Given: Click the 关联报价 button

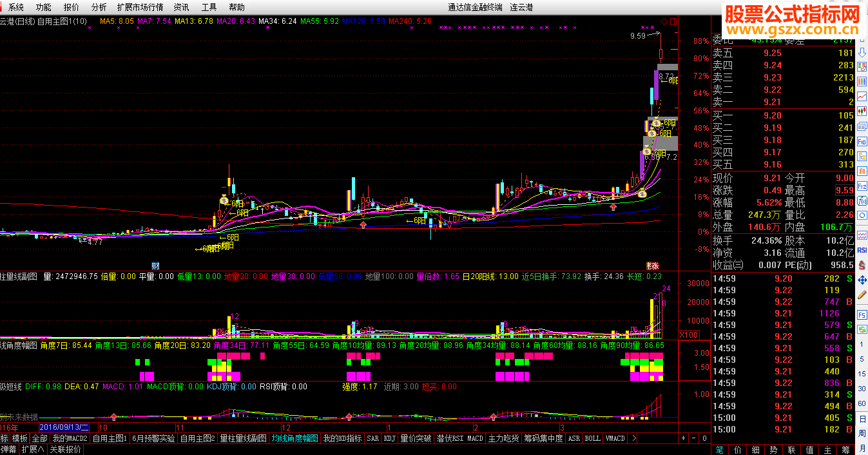Looking at the screenshot, I should pyautogui.click(x=66, y=450).
